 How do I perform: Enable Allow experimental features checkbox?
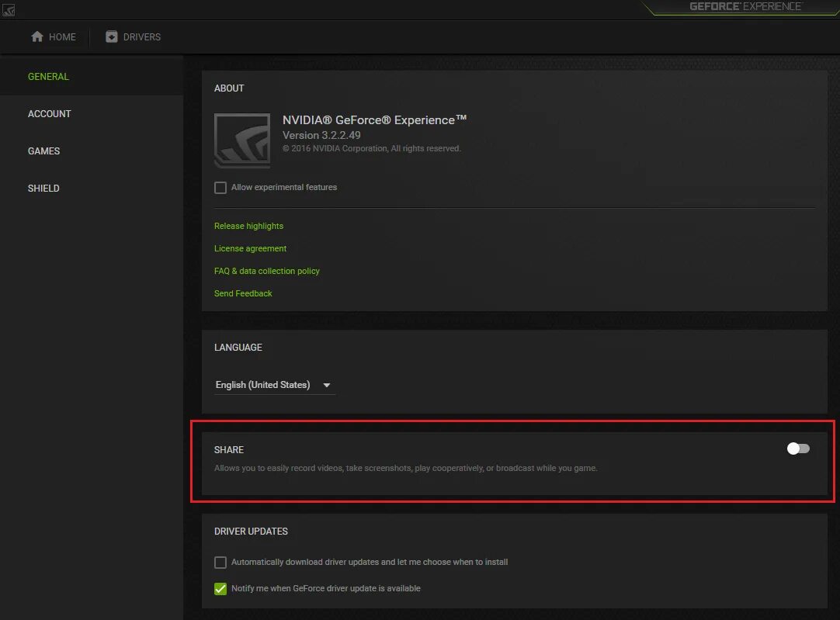220,187
